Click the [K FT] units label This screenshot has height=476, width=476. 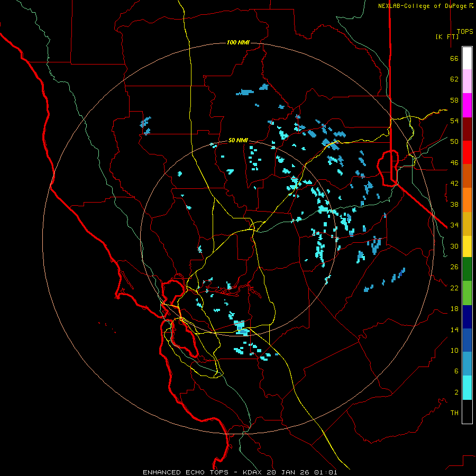[447, 36]
